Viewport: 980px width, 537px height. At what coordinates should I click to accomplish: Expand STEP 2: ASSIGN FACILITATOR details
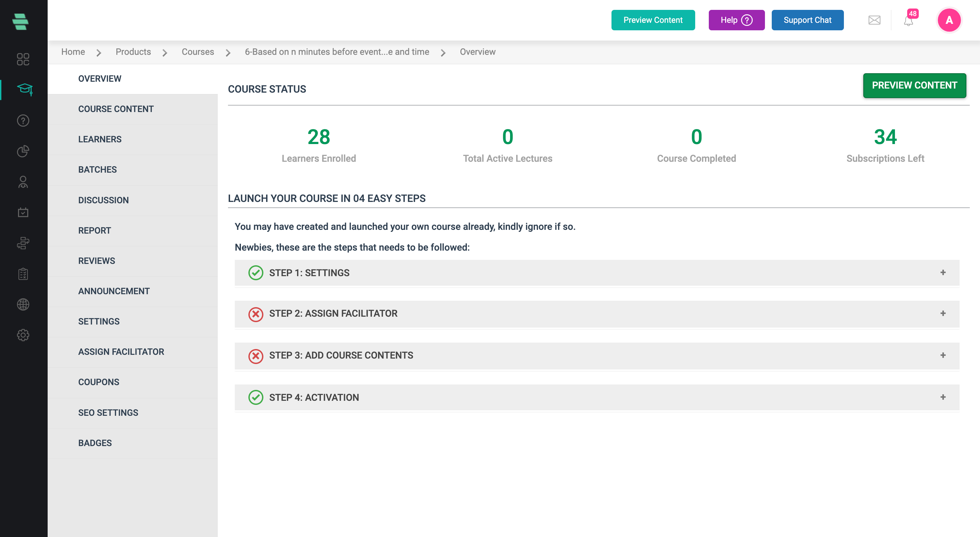(x=943, y=314)
